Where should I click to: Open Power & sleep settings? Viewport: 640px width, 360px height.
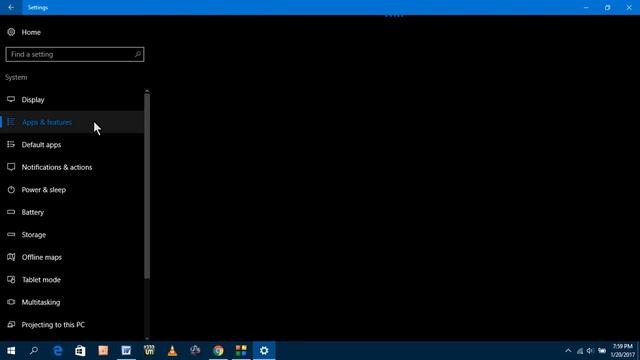point(72,189)
